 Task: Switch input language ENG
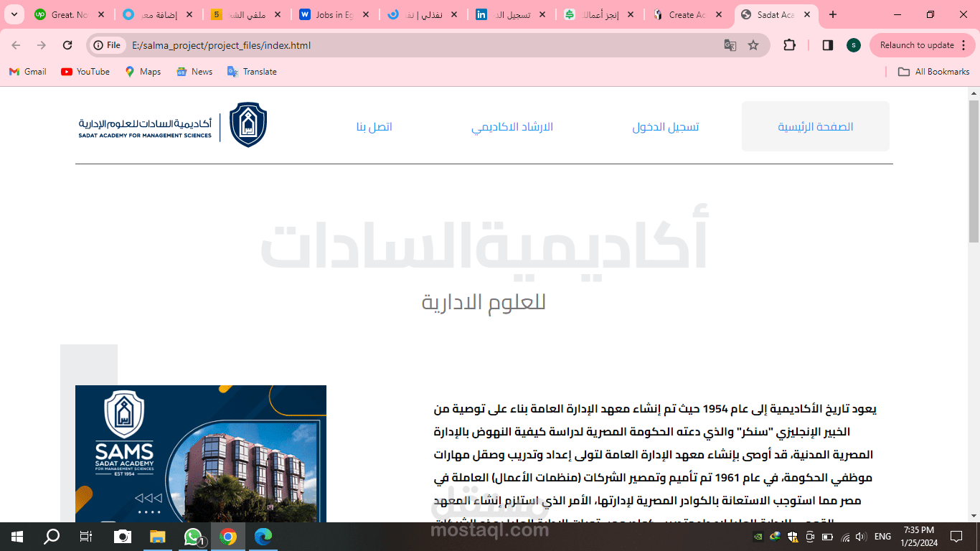(x=883, y=537)
